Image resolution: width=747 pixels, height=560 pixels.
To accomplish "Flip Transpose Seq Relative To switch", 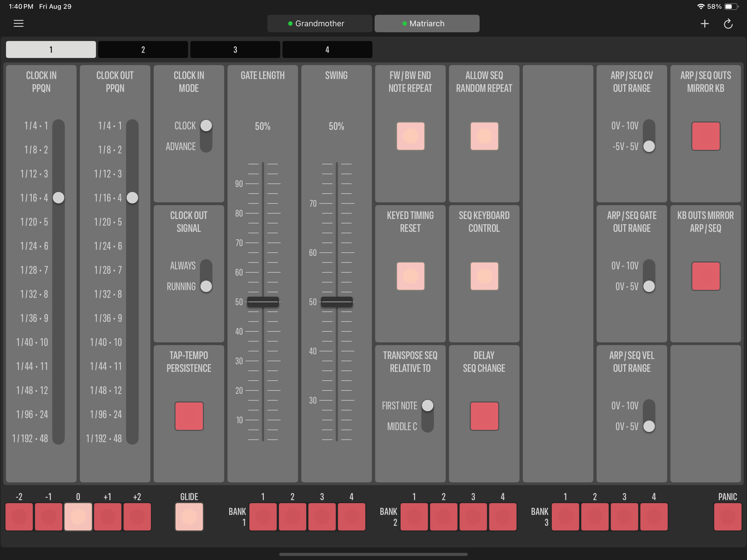I will (428, 416).
